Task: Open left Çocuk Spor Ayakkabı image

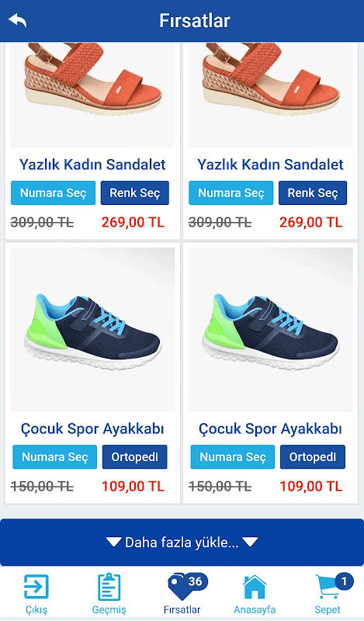Action: 92,330
